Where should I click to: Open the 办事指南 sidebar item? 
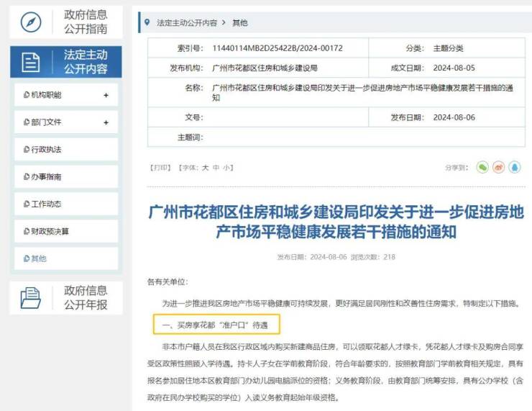point(66,176)
